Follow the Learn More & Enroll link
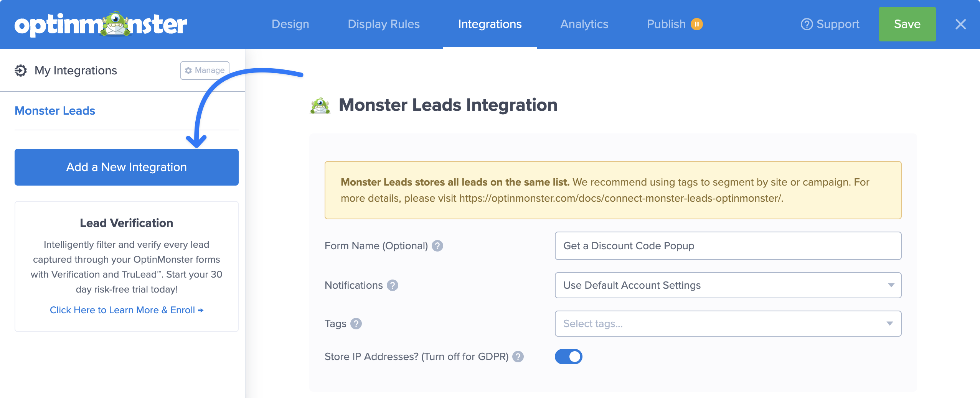The width and height of the screenshot is (980, 398). pyautogui.click(x=126, y=310)
